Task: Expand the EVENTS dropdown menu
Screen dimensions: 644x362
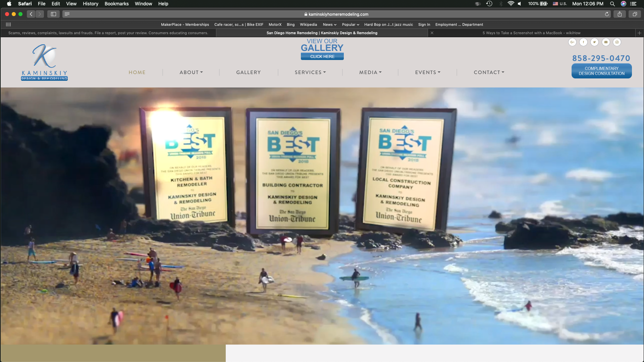Action: click(428, 72)
